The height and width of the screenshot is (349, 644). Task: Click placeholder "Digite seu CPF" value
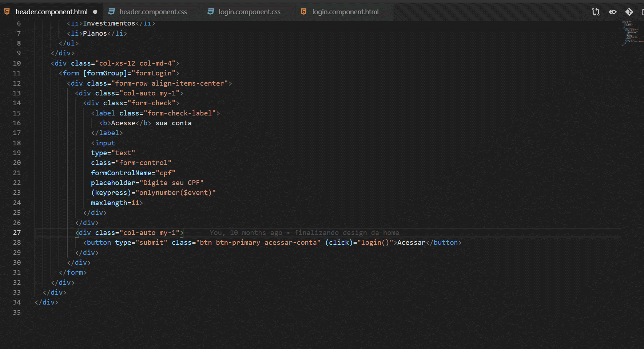pyautogui.click(x=171, y=183)
